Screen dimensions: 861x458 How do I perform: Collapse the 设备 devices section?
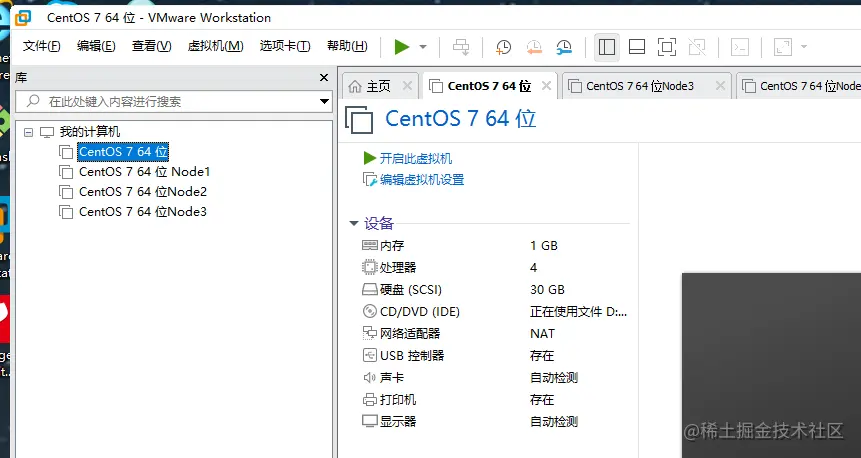click(x=354, y=224)
